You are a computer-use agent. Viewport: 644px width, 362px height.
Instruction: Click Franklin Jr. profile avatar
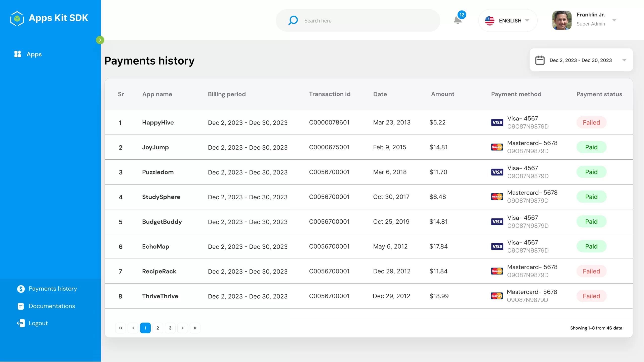(562, 20)
